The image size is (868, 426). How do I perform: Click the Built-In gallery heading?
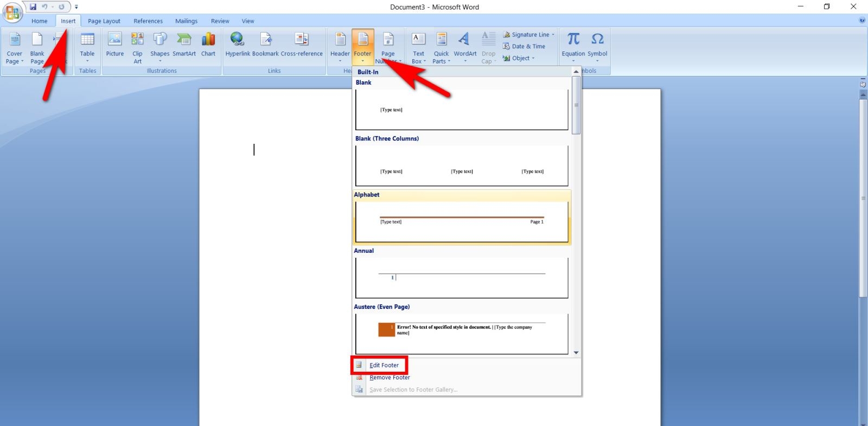[x=368, y=72]
